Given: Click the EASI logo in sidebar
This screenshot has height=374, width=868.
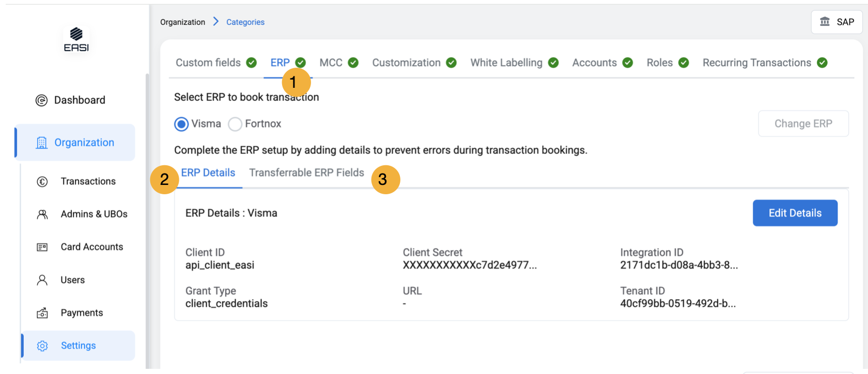Looking at the screenshot, I should pyautogui.click(x=76, y=40).
